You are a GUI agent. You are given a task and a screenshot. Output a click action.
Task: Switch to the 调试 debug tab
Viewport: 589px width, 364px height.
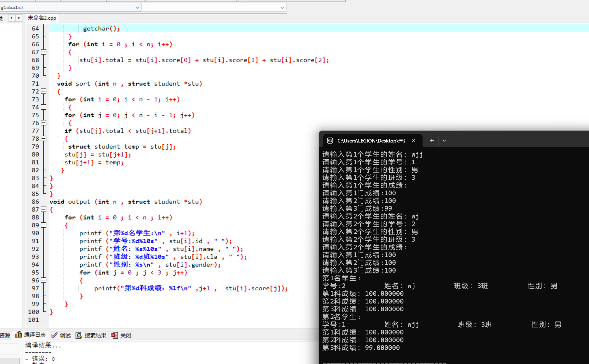tap(61, 335)
